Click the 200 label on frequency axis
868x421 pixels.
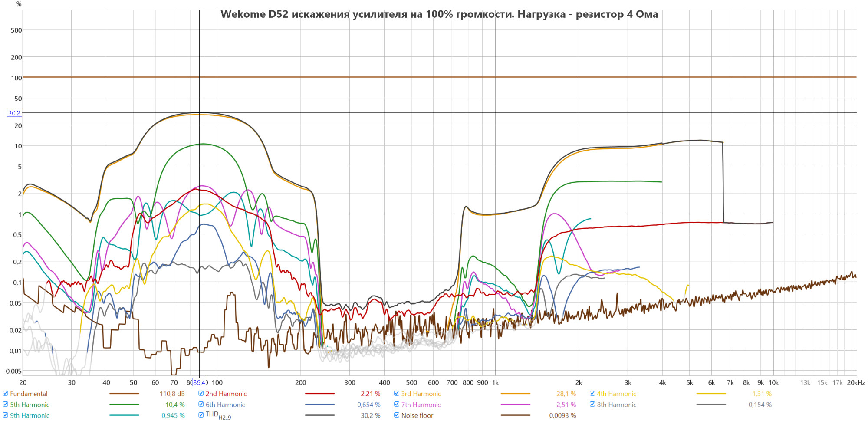300,382
